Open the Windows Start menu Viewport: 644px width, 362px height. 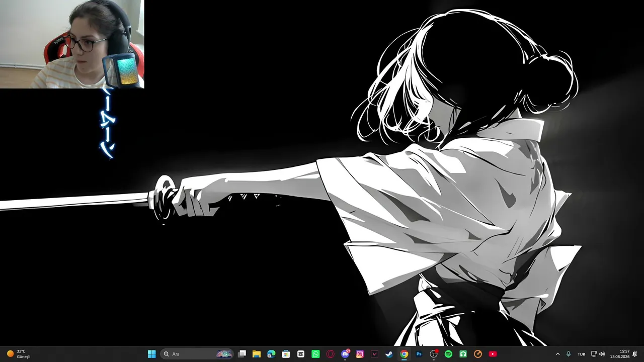pyautogui.click(x=151, y=354)
